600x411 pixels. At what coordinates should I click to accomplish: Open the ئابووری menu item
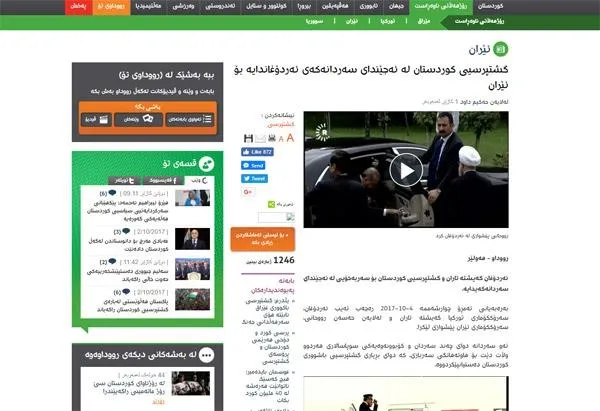(x=368, y=7)
